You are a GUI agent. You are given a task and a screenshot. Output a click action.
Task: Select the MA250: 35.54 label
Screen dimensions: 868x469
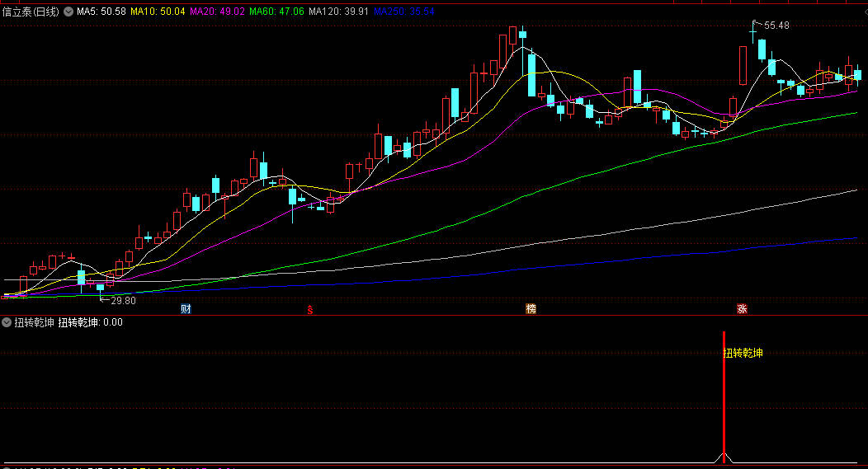pyautogui.click(x=404, y=11)
